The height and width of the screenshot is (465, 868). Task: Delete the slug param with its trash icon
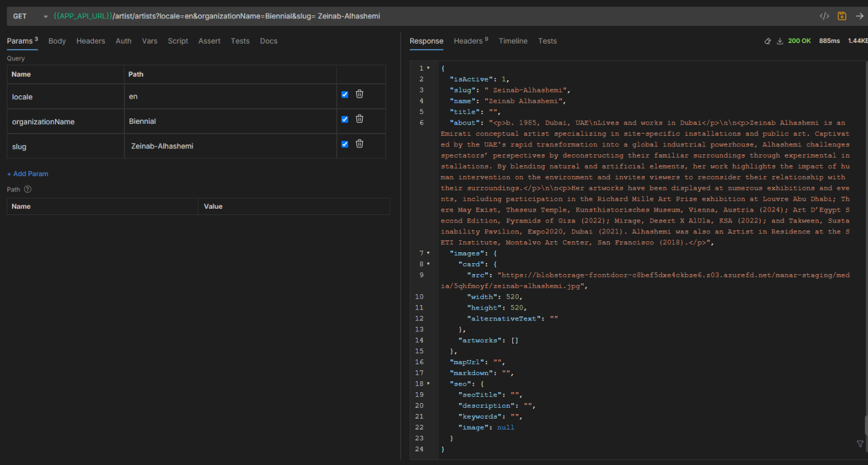pyautogui.click(x=359, y=144)
